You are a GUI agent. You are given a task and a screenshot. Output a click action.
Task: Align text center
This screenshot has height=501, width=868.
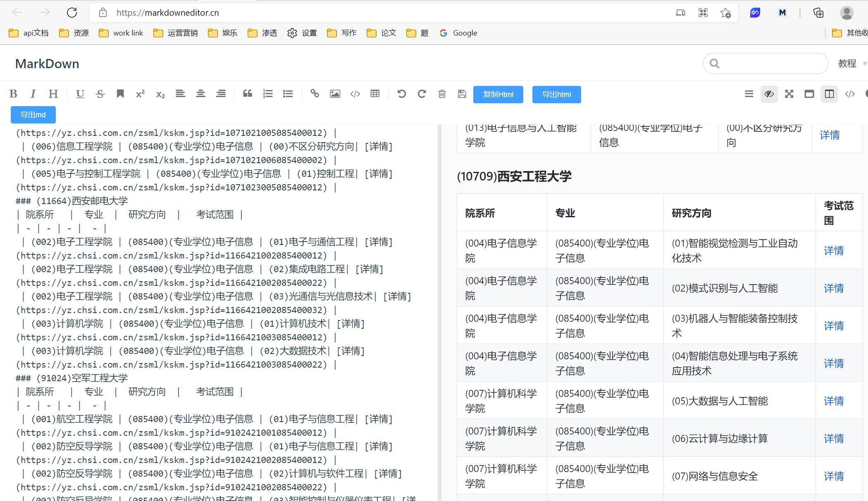point(200,94)
